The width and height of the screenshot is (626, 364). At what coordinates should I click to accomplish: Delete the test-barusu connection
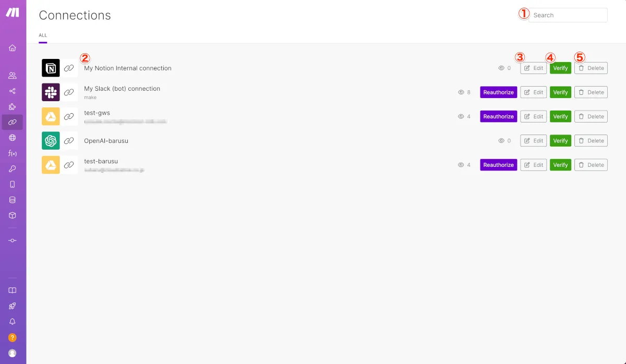(591, 165)
